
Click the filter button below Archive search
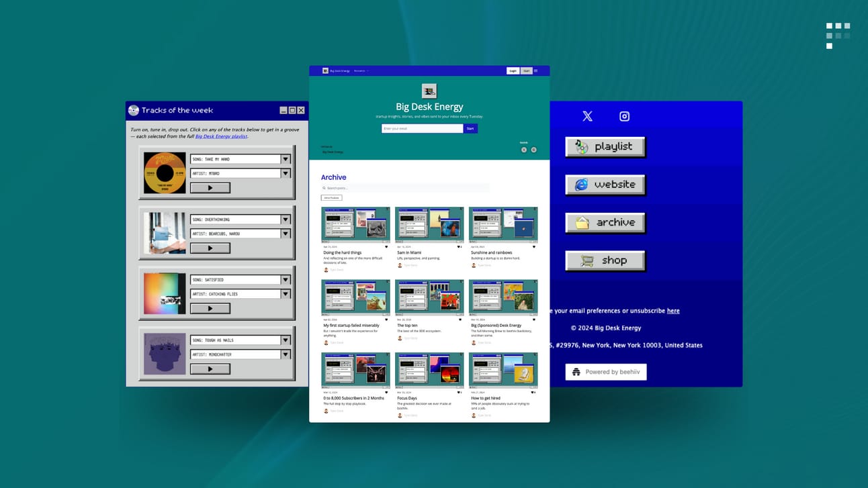(331, 198)
